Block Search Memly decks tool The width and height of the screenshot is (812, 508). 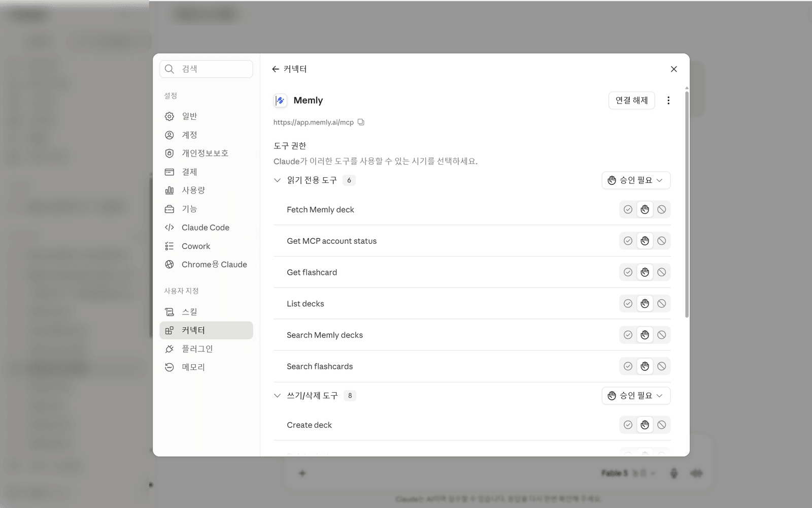click(662, 335)
